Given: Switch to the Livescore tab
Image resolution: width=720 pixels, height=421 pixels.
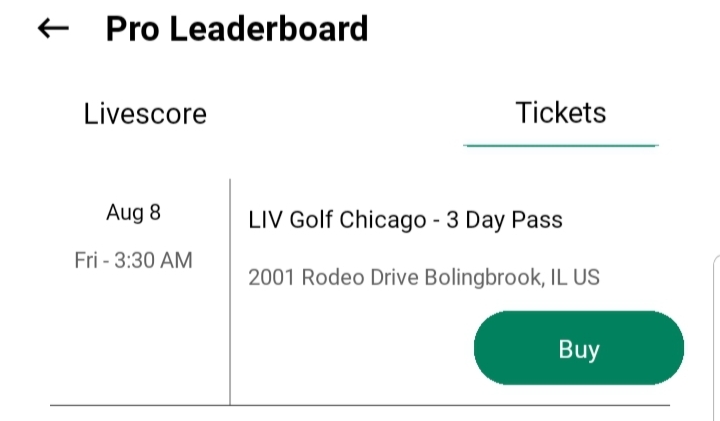Looking at the screenshot, I should tap(145, 113).
